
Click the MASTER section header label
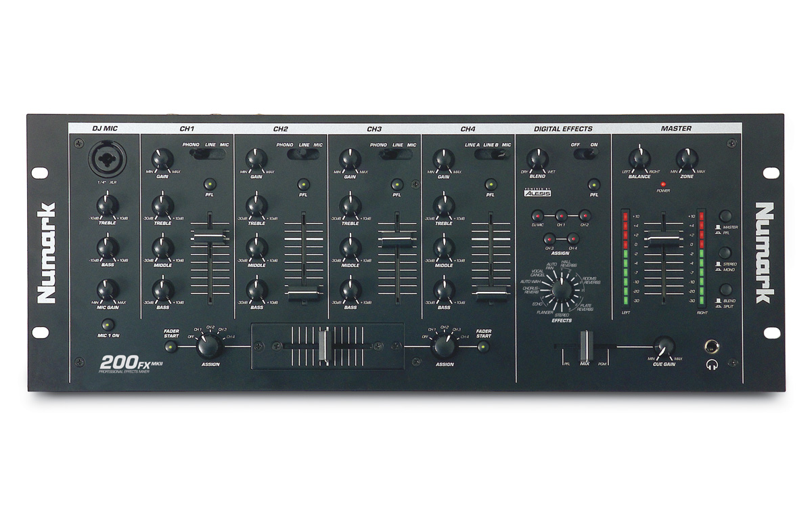[676, 129]
